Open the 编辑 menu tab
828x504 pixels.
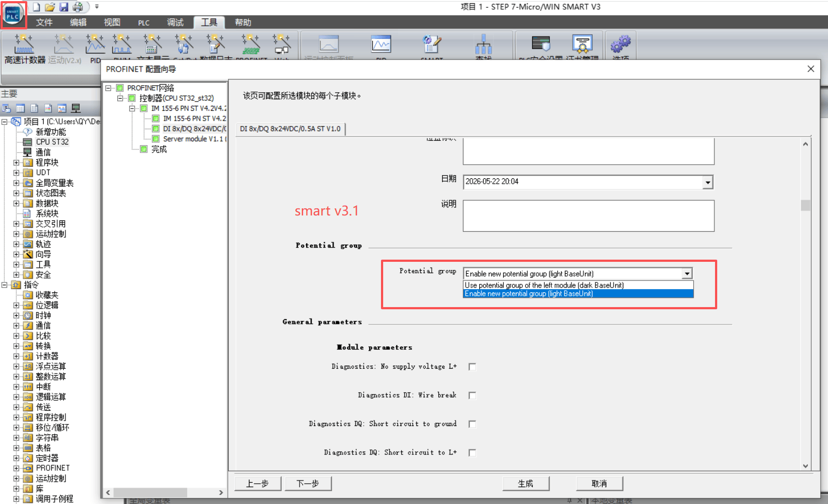[78, 22]
